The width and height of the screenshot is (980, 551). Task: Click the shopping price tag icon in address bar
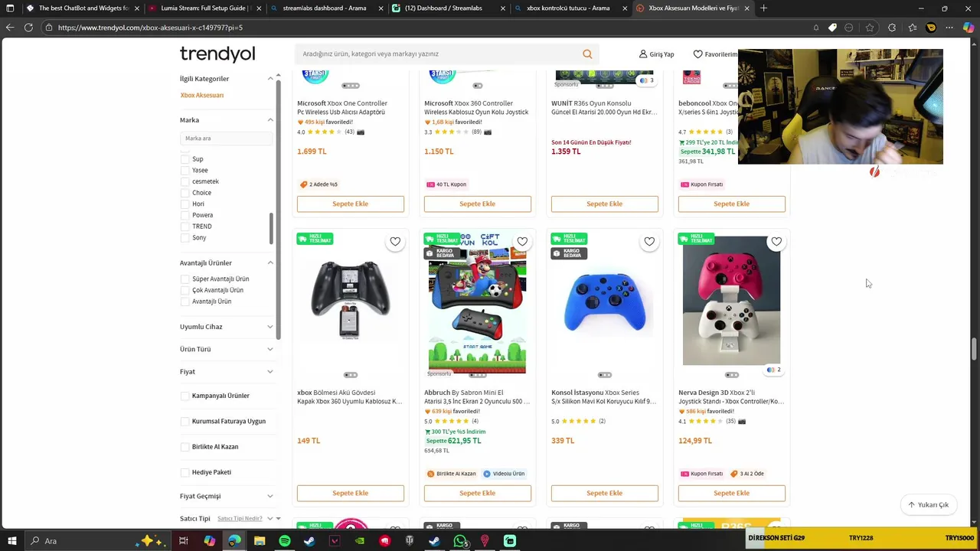[832, 28]
